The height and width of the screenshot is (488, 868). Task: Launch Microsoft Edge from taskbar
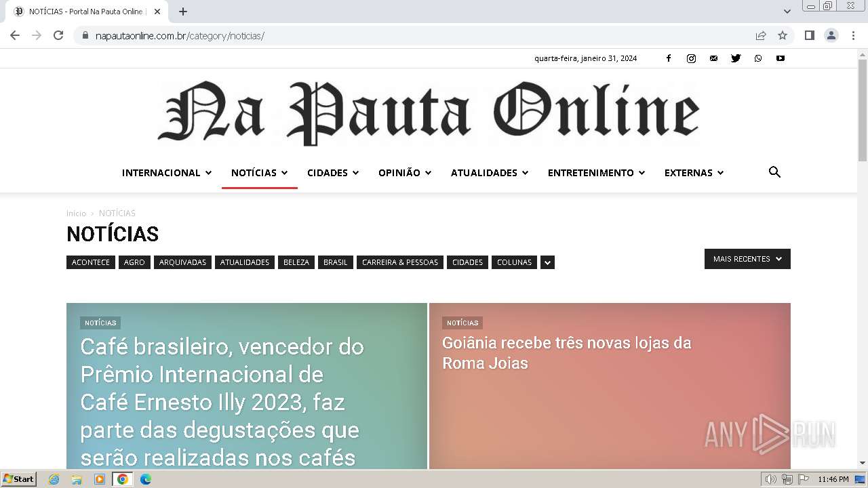[146, 479]
